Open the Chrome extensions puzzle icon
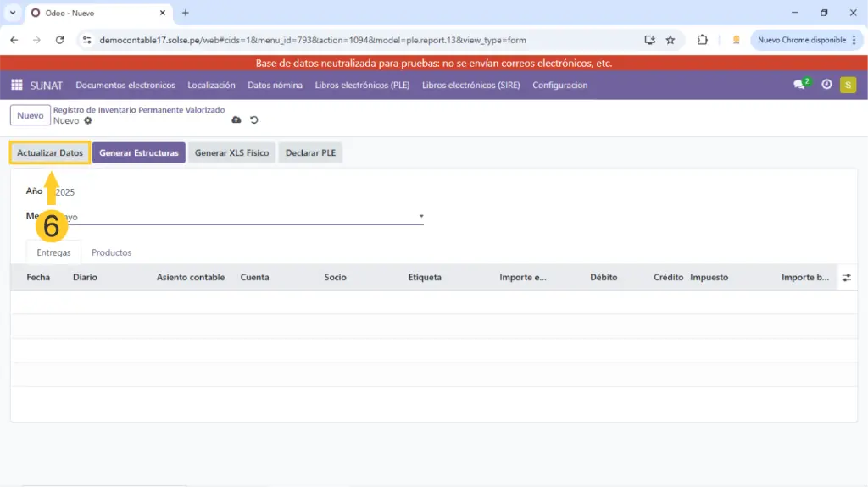 tap(703, 40)
